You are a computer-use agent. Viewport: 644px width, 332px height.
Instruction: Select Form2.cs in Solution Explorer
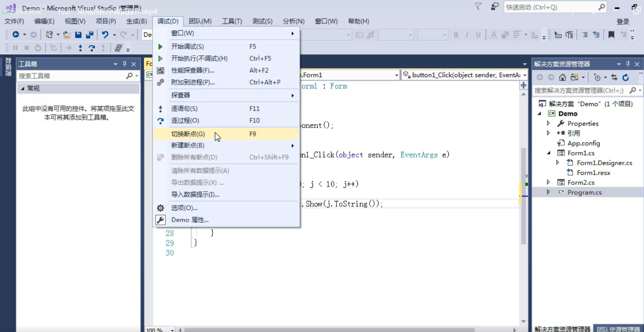pyautogui.click(x=580, y=182)
